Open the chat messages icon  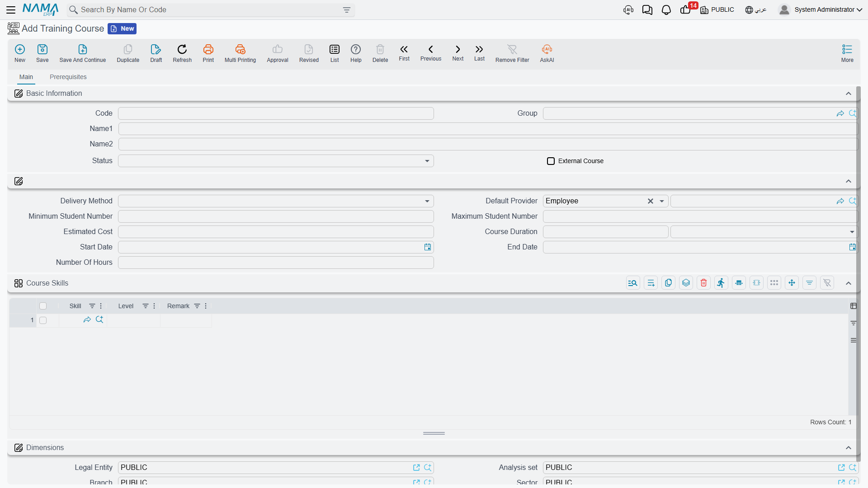tap(647, 10)
